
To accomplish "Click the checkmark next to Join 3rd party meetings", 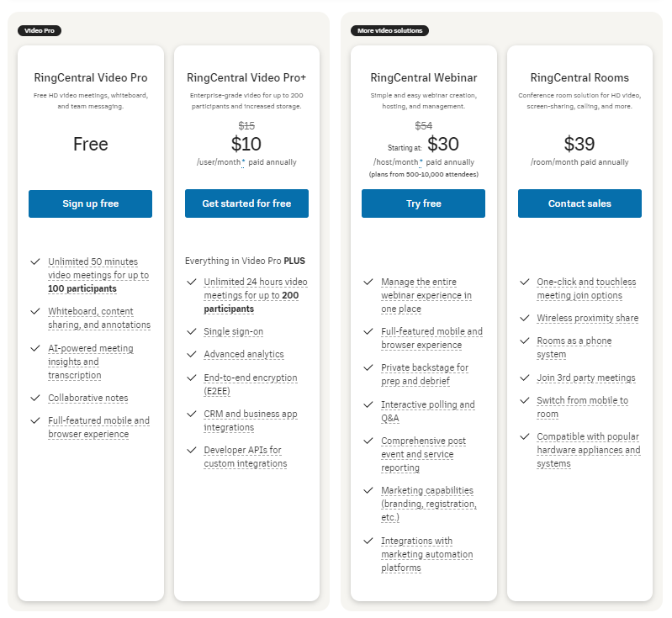I will point(524,378).
